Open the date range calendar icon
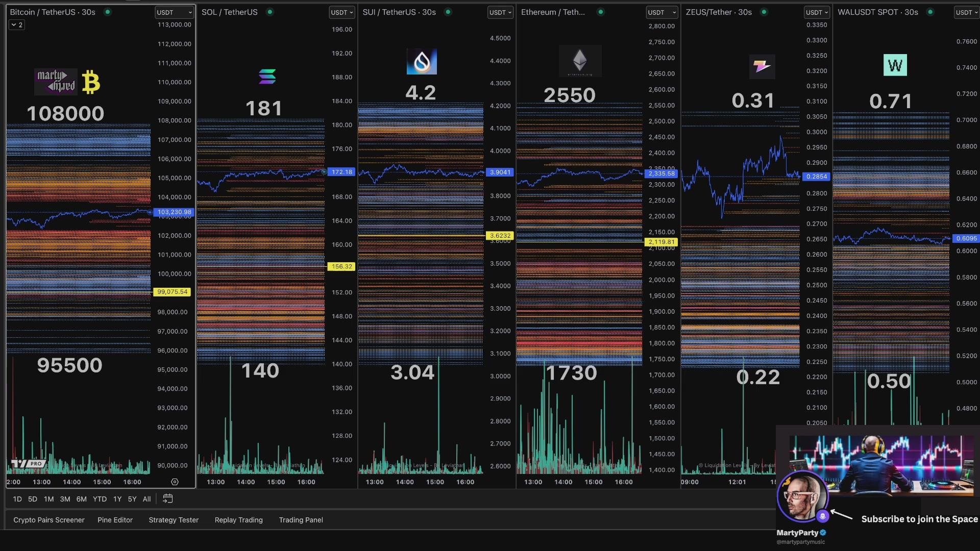This screenshot has width=980, height=551. click(167, 499)
